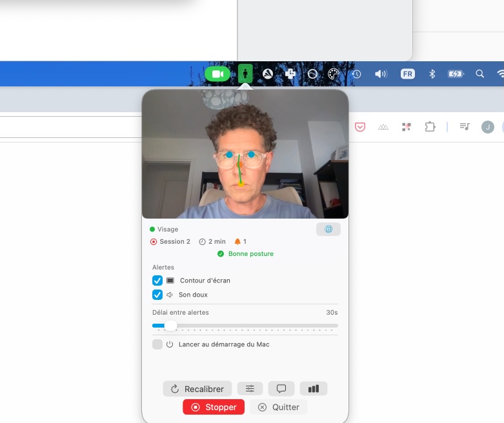Click the Délai entre alertes slider knob
The width and height of the screenshot is (504, 423).
click(x=170, y=326)
